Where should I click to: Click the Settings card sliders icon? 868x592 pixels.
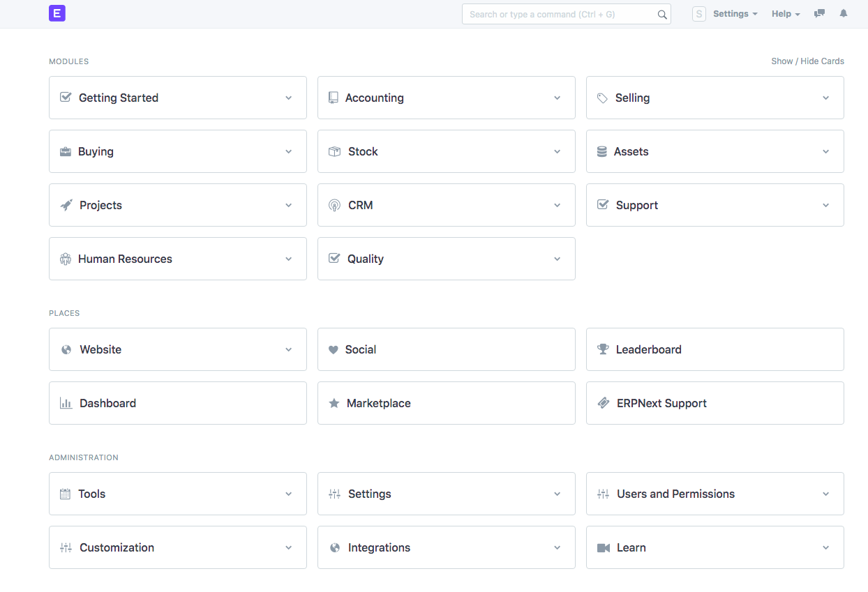pyautogui.click(x=334, y=494)
